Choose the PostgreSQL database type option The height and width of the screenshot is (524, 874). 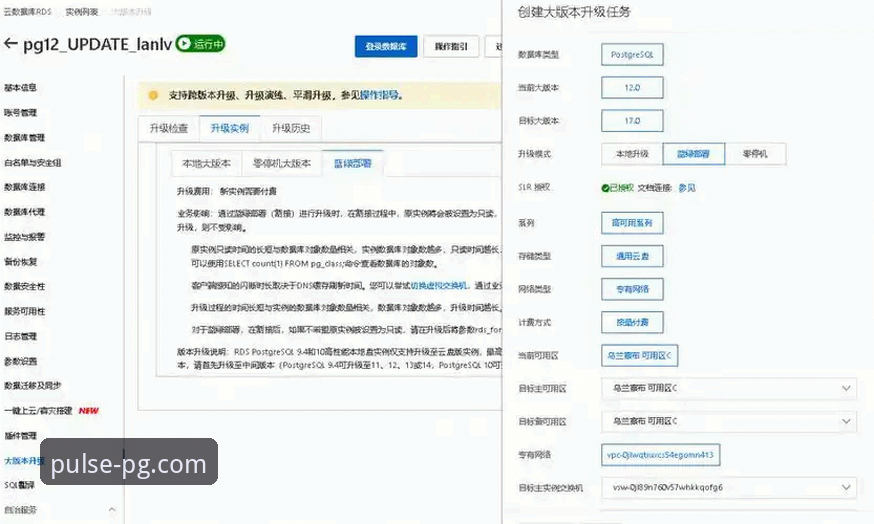point(632,55)
